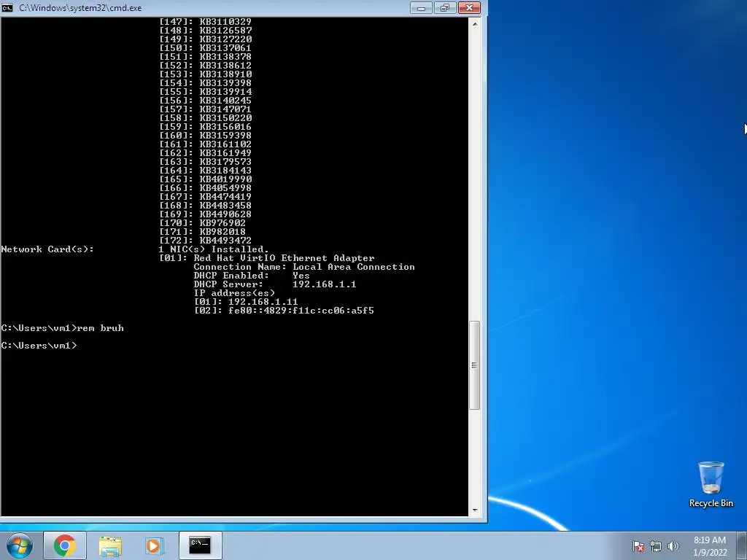Click the last prompt 'C:\Users\vm1>'
The width and height of the screenshot is (747, 560).
pos(39,346)
